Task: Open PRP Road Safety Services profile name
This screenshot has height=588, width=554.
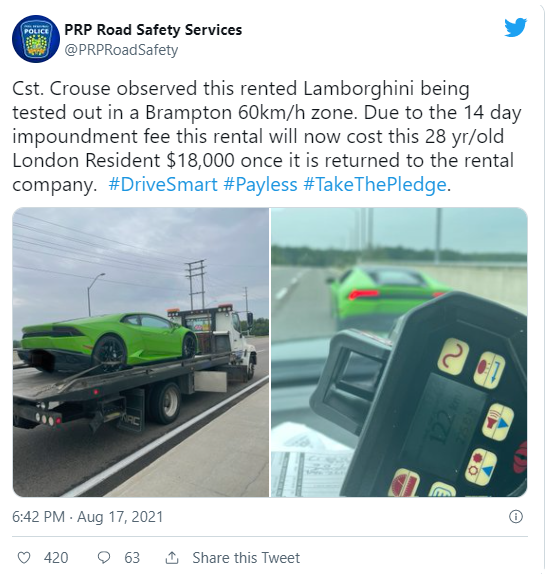Action: [x=153, y=30]
